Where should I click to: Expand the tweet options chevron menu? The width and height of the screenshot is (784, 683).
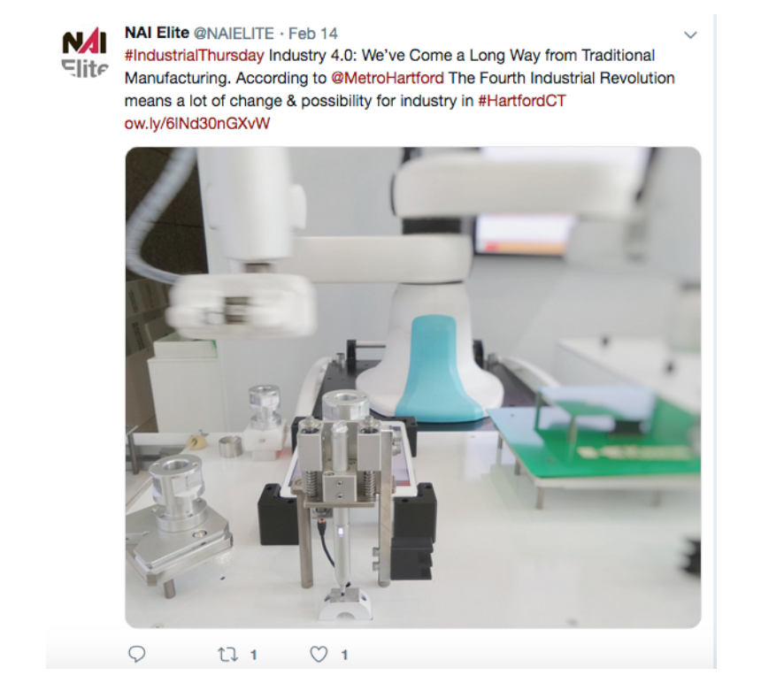[x=690, y=35]
